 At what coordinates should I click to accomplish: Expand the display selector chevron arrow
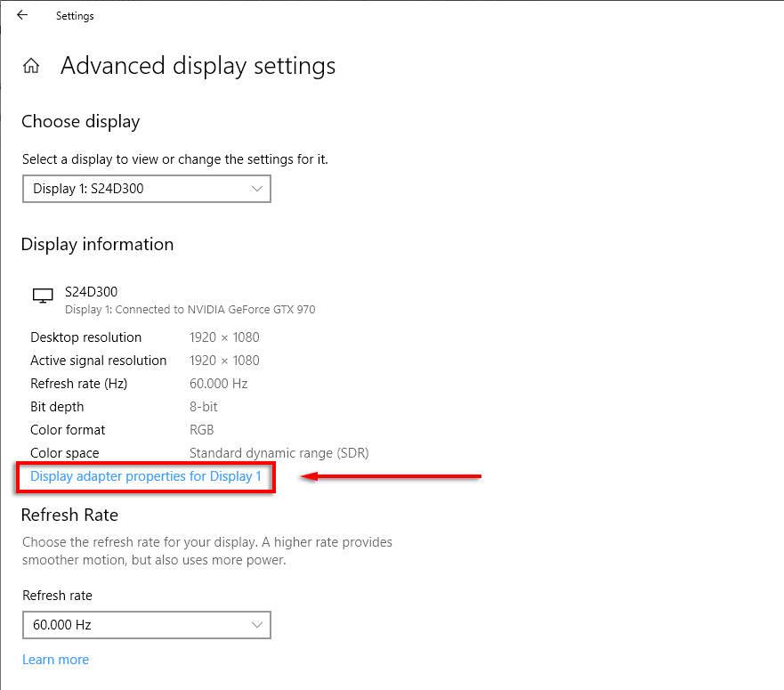[257, 189]
